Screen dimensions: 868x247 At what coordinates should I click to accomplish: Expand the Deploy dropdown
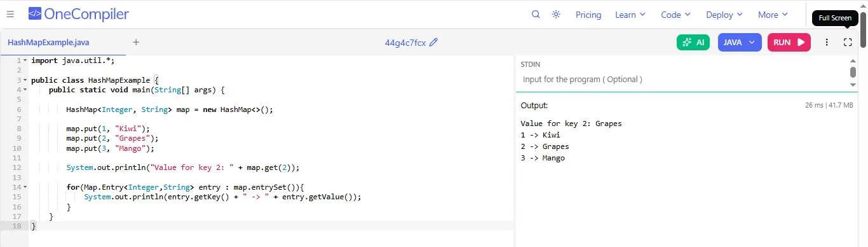point(724,15)
